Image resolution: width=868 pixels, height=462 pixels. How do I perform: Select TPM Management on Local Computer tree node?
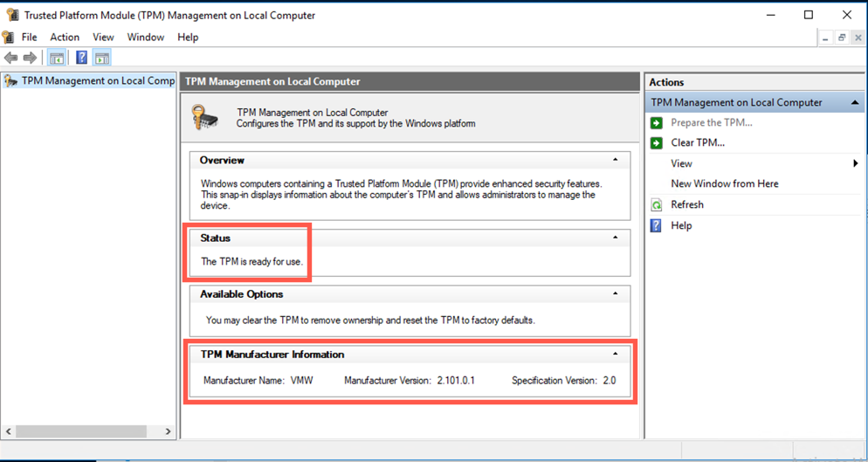coord(97,81)
